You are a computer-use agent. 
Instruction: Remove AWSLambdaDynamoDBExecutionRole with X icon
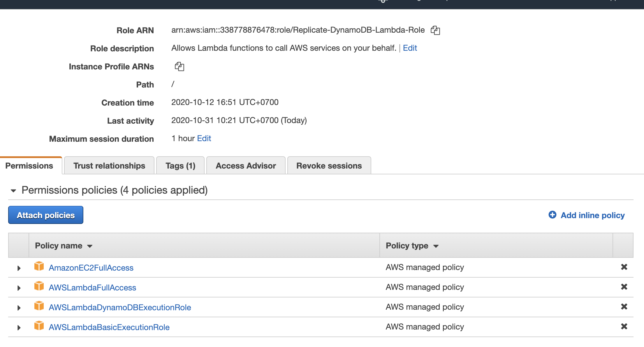click(x=624, y=307)
